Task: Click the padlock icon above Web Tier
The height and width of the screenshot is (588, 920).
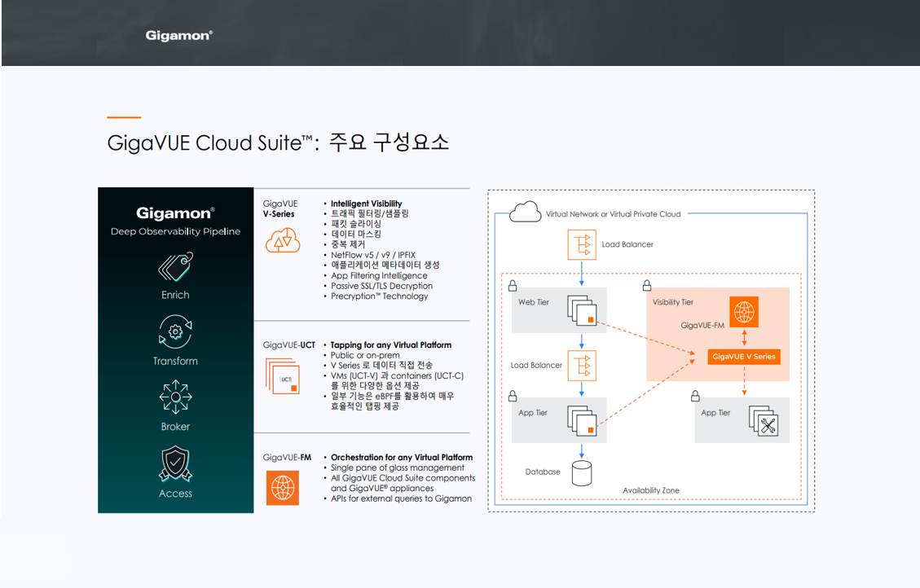Action: pyautogui.click(x=513, y=286)
